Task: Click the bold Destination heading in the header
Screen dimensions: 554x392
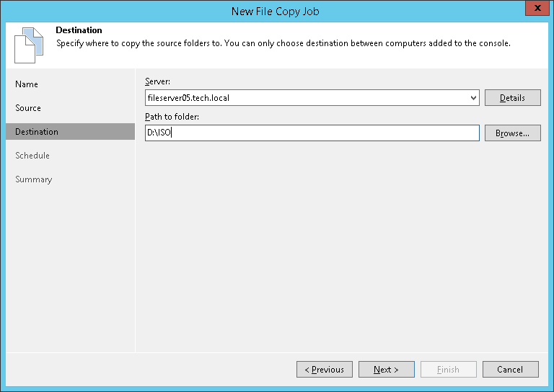Action: coord(79,30)
